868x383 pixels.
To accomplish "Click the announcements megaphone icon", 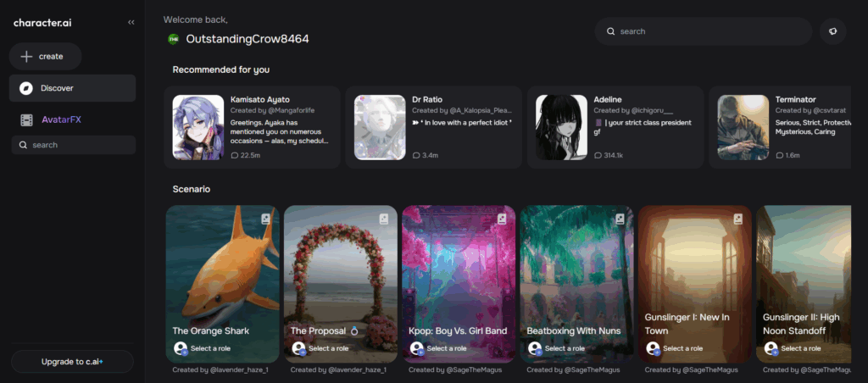I will click(x=832, y=31).
